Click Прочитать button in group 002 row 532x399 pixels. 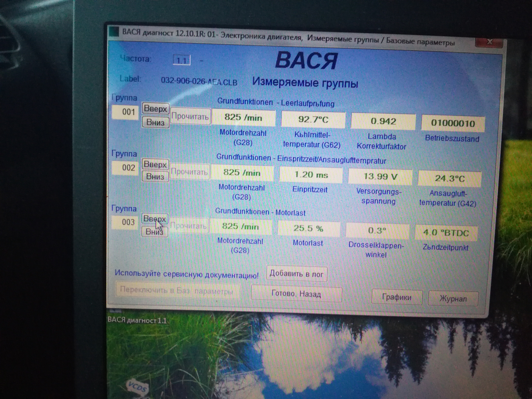[x=190, y=172]
